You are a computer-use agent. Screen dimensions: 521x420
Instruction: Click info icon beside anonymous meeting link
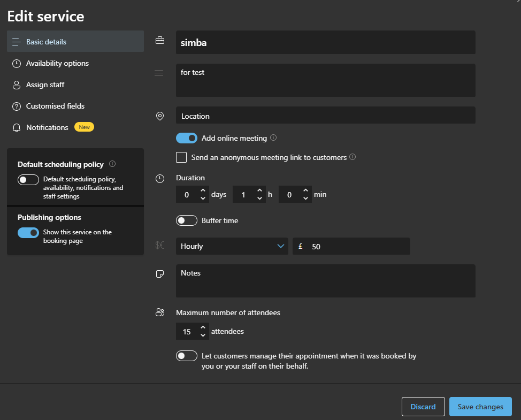(353, 157)
